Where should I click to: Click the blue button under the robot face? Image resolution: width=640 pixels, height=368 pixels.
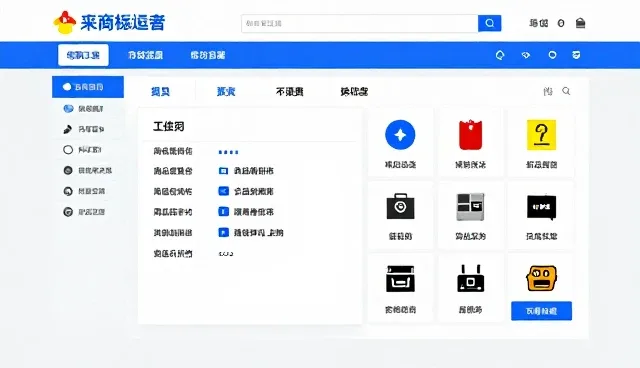coord(541,311)
